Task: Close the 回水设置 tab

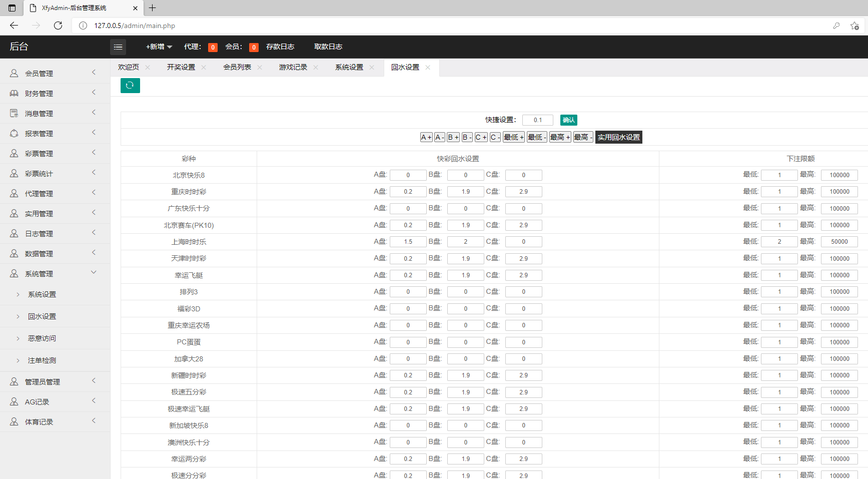Action: [x=428, y=68]
